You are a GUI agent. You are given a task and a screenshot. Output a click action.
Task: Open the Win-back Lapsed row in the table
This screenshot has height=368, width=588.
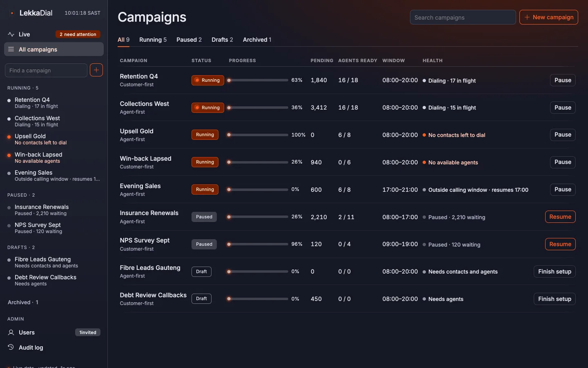tap(348, 162)
